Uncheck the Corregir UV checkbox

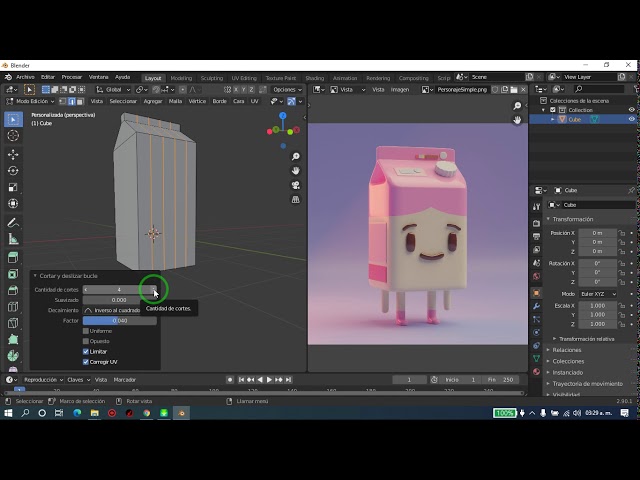tap(86, 362)
